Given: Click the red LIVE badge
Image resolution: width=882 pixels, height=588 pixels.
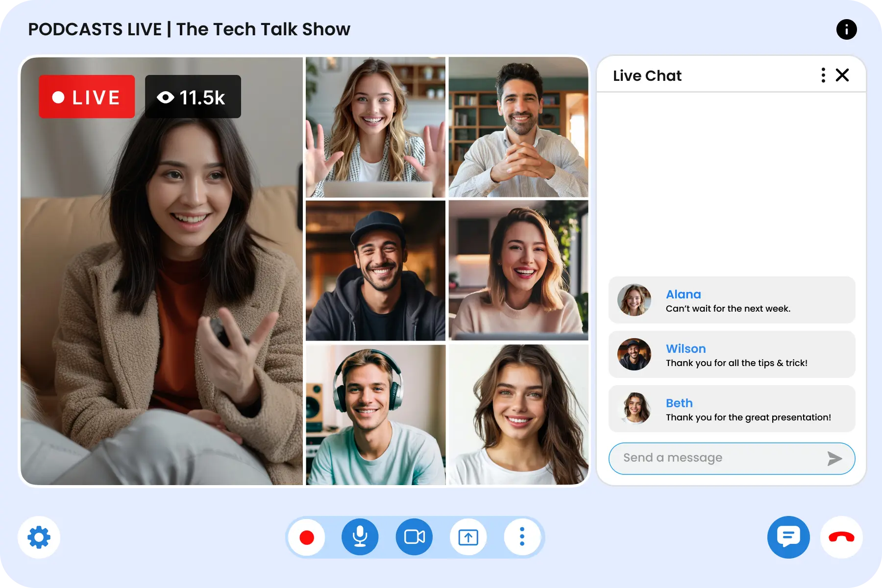Looking at the screenshot, I should [87, 97].
